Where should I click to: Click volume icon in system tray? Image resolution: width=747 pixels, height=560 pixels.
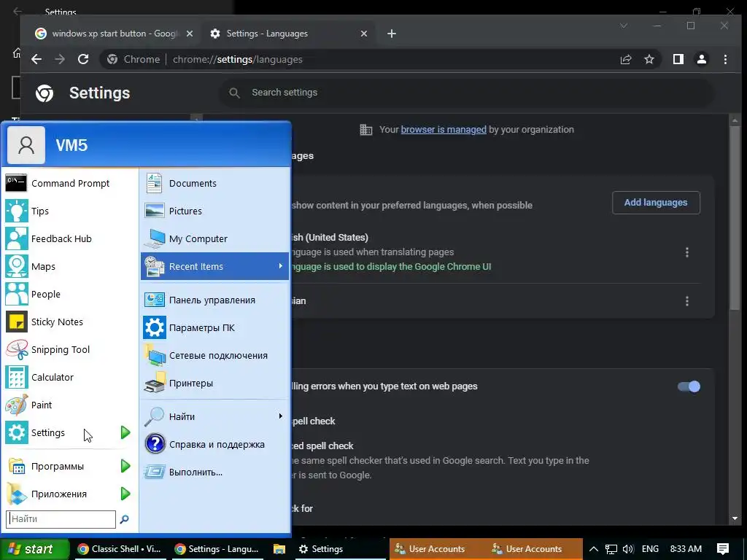point(628,549)
